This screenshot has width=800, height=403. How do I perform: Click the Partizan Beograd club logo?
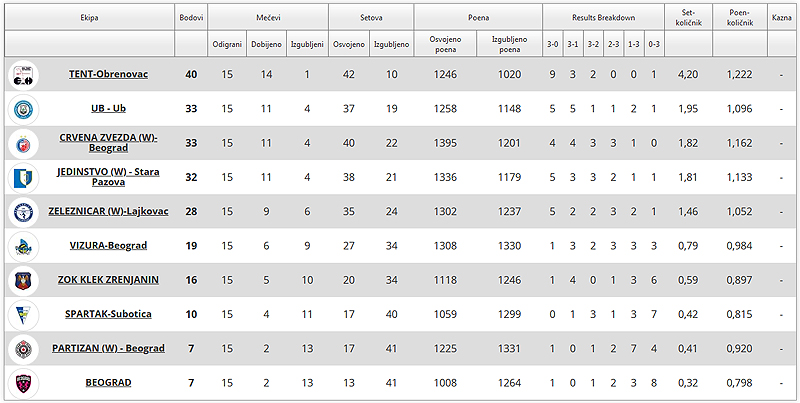pyautogui.click(x=23, y=348)
